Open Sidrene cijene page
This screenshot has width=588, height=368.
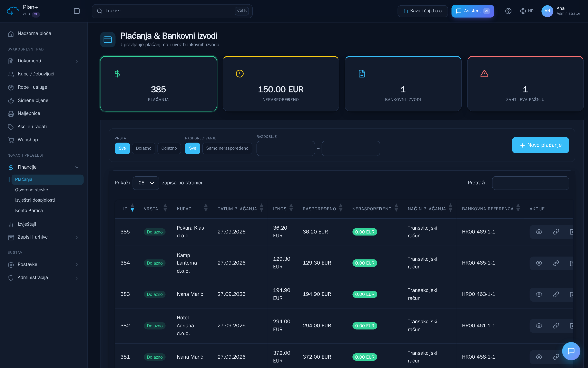point(44,101)
